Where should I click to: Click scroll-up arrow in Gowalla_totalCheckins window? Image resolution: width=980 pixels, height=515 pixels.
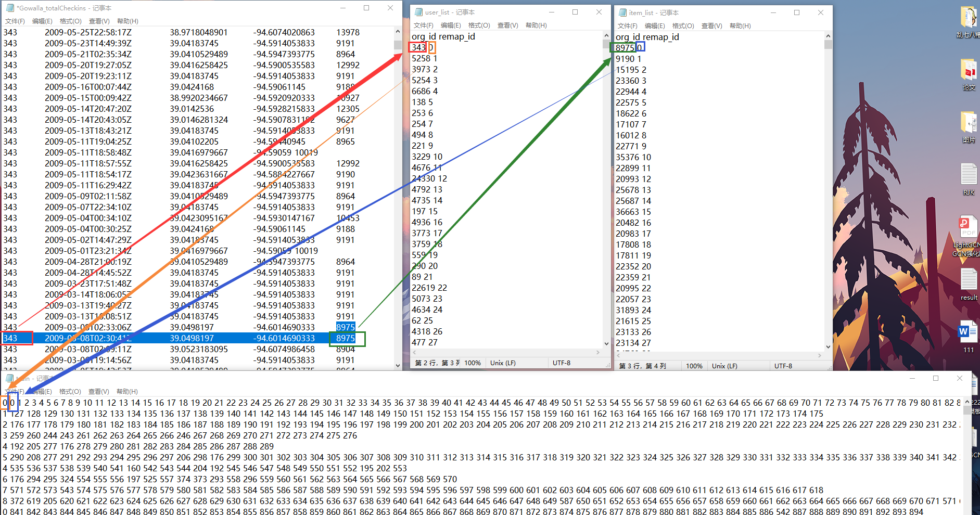(398, 31)
